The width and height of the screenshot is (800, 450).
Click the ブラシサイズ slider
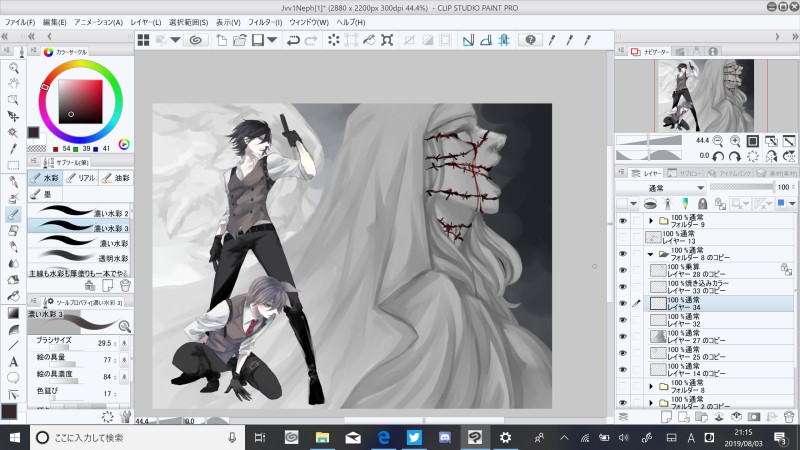pyautogui.click(x=66, y=347)
